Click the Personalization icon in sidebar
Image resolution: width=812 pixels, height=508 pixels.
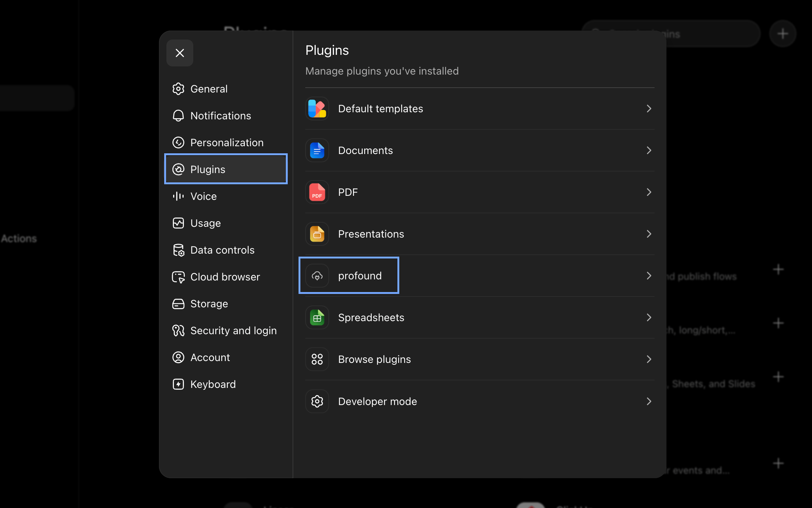point(178,142)
